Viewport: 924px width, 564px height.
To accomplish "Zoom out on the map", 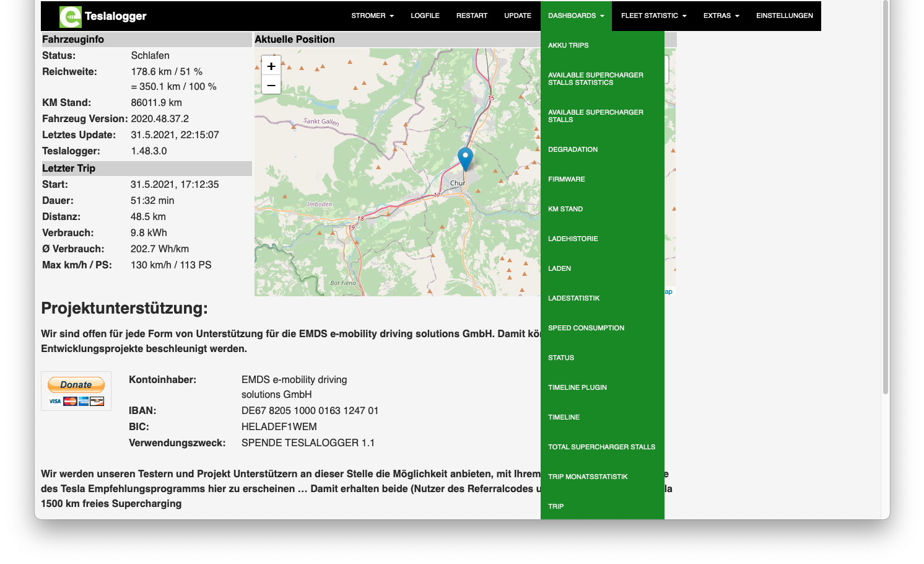I will 271,85.
